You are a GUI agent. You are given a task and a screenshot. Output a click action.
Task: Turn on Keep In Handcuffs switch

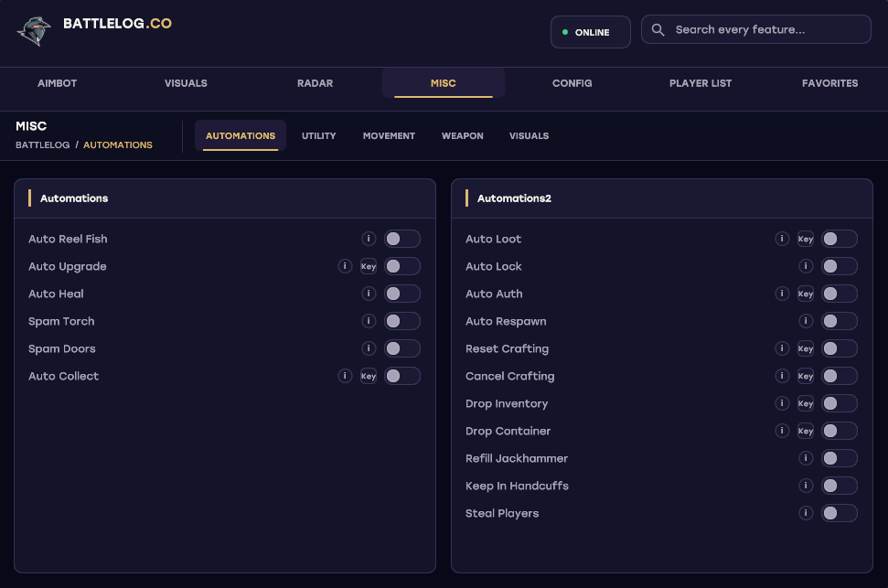[840, 486]
